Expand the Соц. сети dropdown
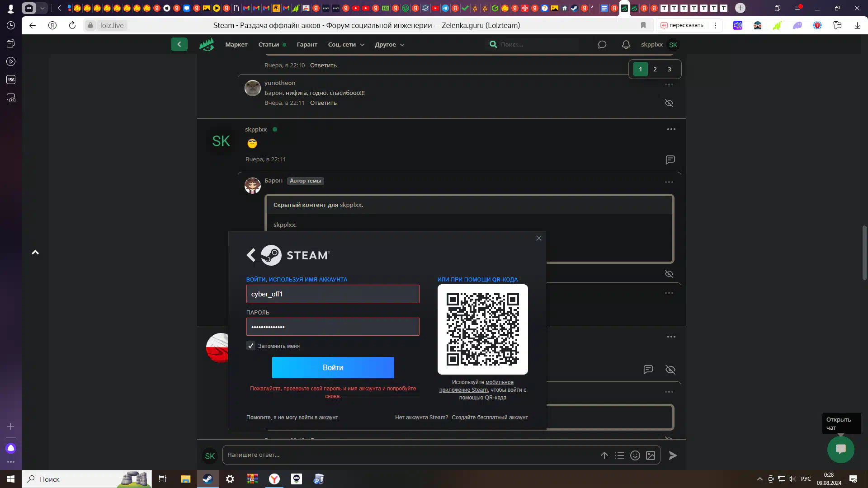The image size is (868, 488). click(346, 44)
